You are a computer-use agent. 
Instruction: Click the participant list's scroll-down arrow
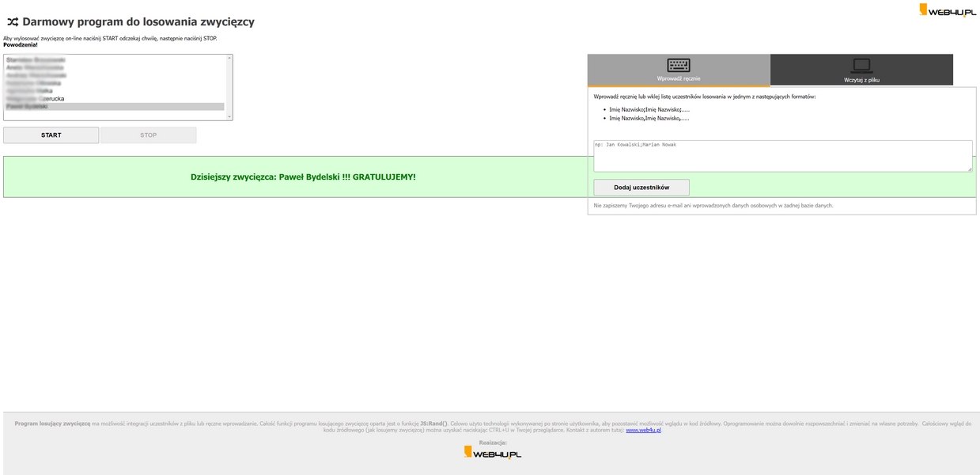[x=229, y=117]
